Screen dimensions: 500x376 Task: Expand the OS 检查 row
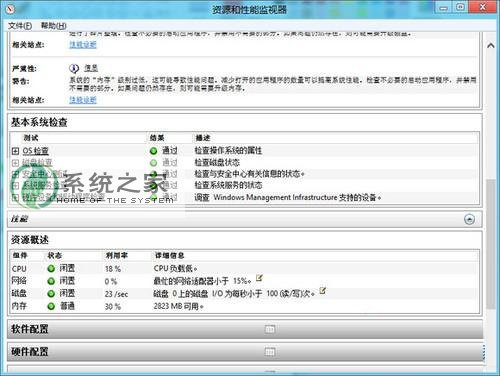(15, 151)
